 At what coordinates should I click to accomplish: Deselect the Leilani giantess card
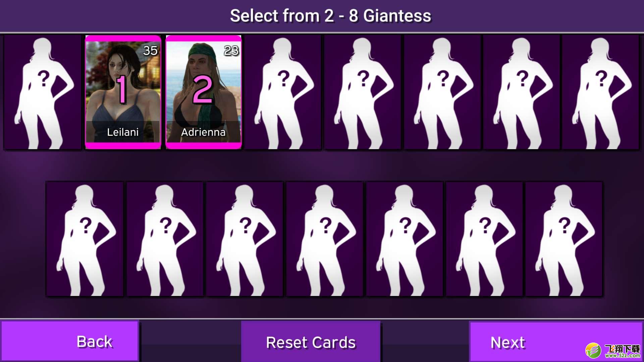click(x=123, y=92)
